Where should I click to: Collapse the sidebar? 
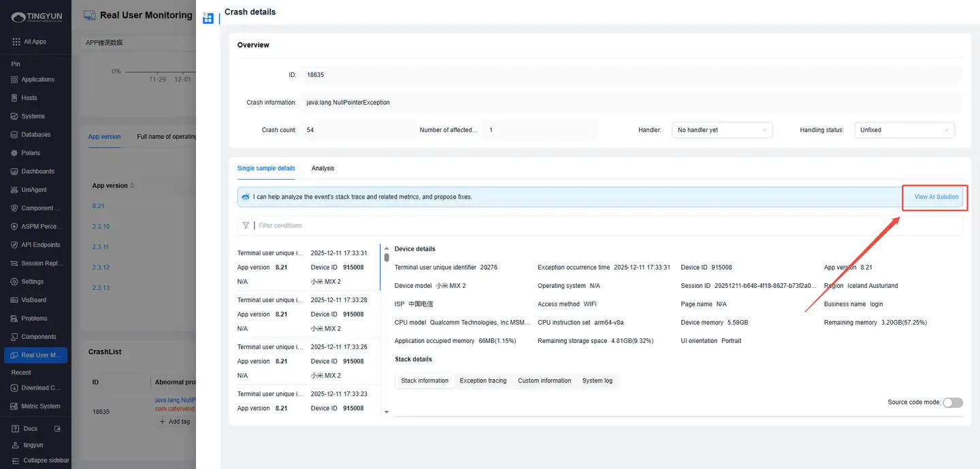pyautogui.click(x=39, y=460)
